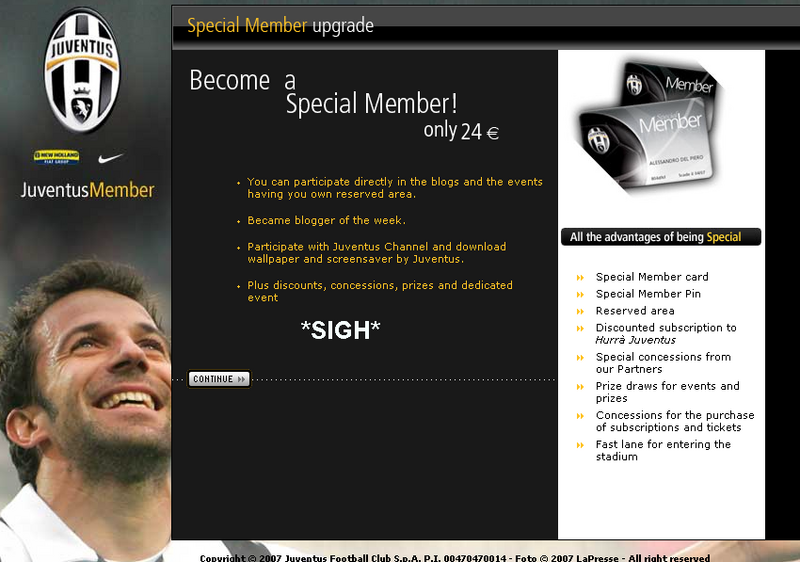Click the smiling player photo
The width and height of the screenshot is (800, 562).
click(85, 403)
